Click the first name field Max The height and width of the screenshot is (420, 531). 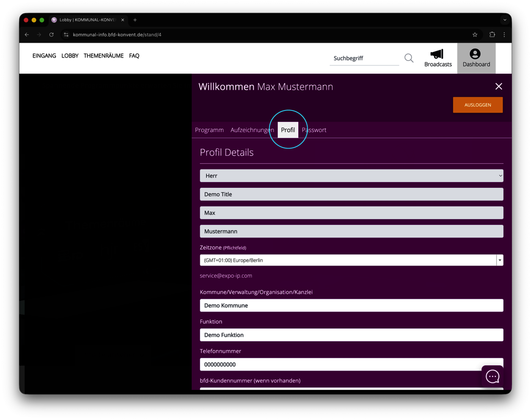(x=352, y=213)
